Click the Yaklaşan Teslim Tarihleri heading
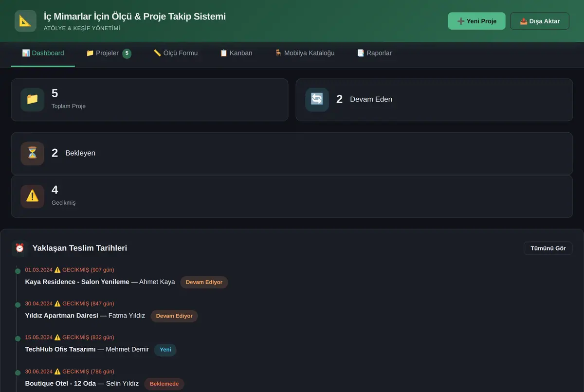The height and width of the screenshot is (392, 584). pos(80,248)
